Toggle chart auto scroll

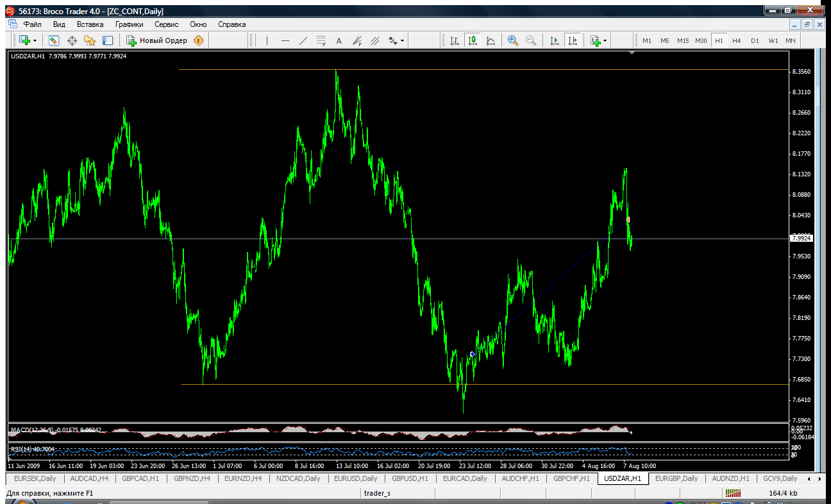tap(555, 40)
